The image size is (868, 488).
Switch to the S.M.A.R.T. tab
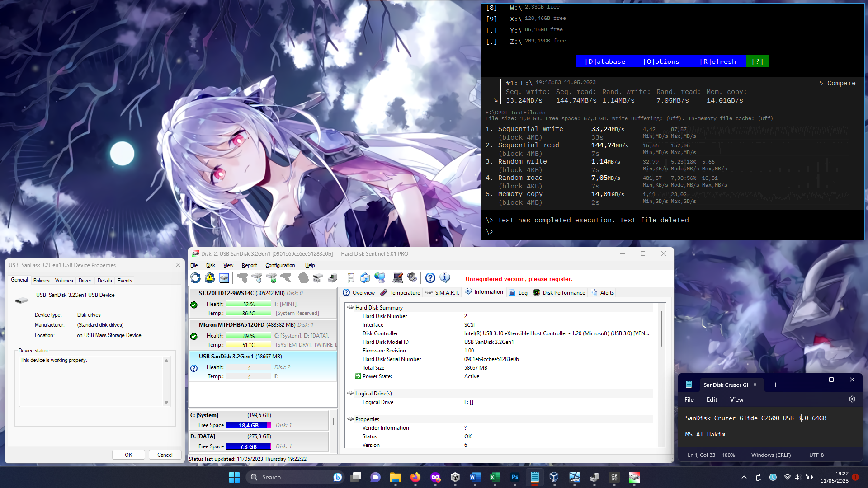coord(443,293)
